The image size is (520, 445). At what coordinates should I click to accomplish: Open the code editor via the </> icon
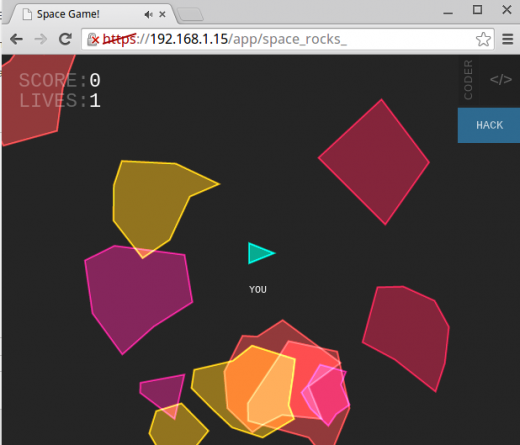point(501,80)
